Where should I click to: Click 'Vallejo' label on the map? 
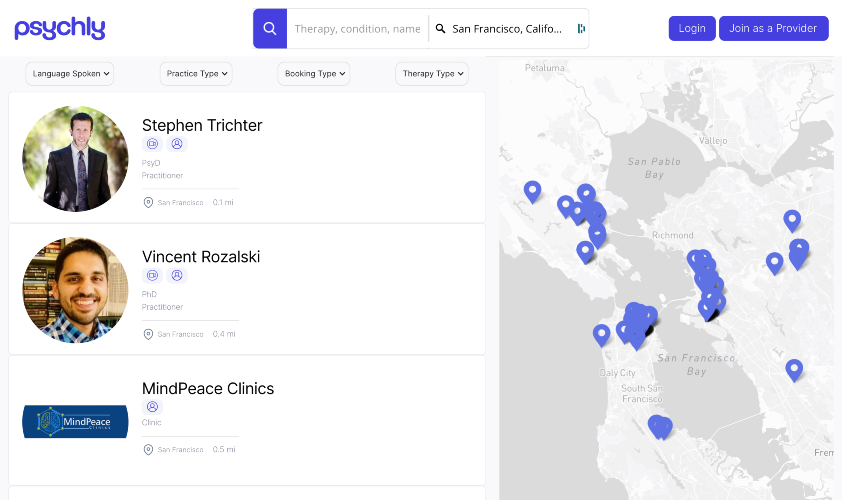(x=713, y=141)
